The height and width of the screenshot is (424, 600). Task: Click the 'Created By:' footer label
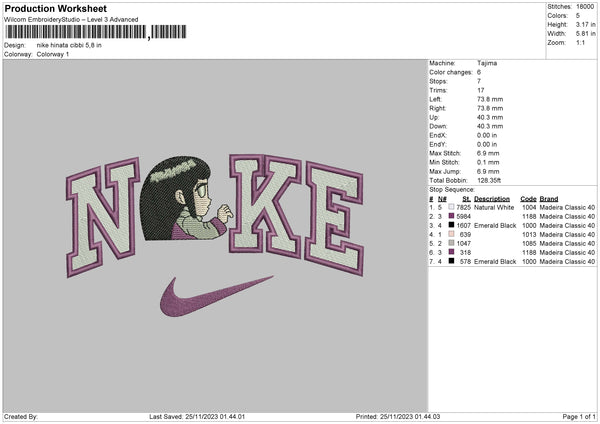point(21,416)
